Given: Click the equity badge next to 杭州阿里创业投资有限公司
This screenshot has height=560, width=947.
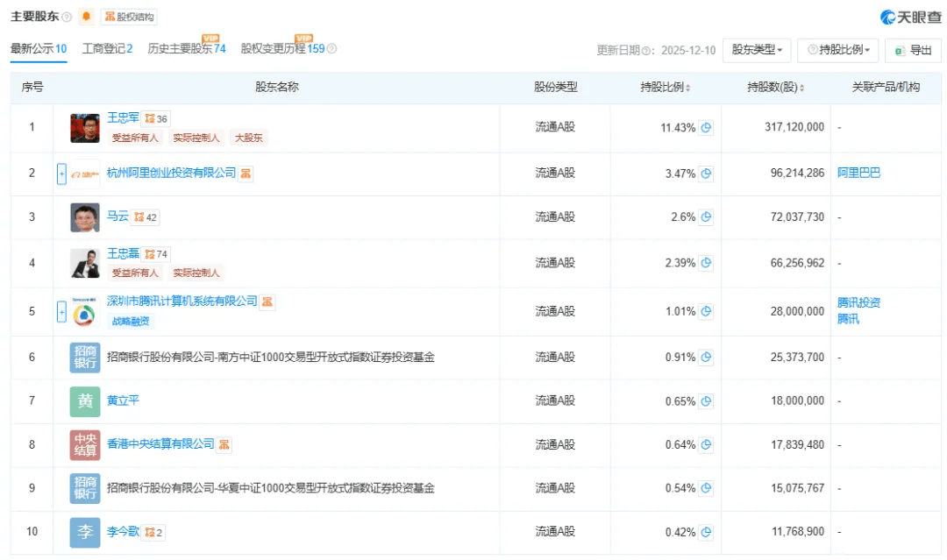Looking at the screenshot, I should click(x=246, y=174).
